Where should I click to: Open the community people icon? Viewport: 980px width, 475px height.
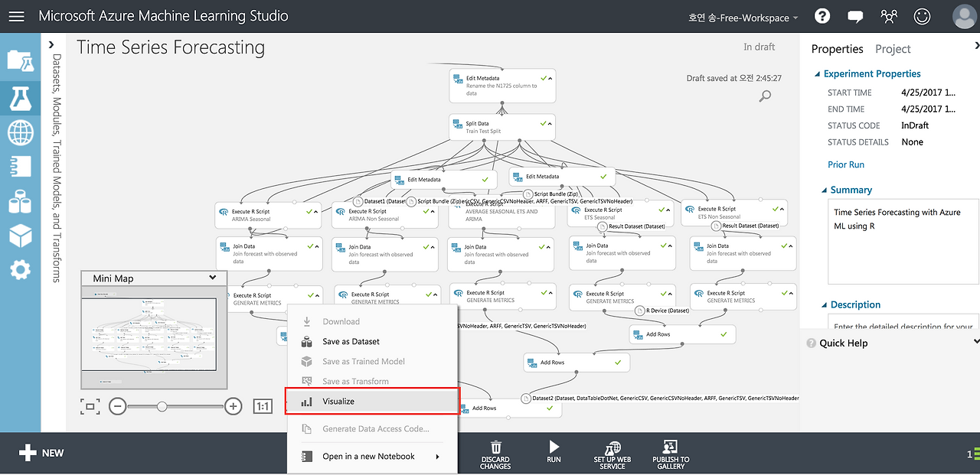(889, 16)
